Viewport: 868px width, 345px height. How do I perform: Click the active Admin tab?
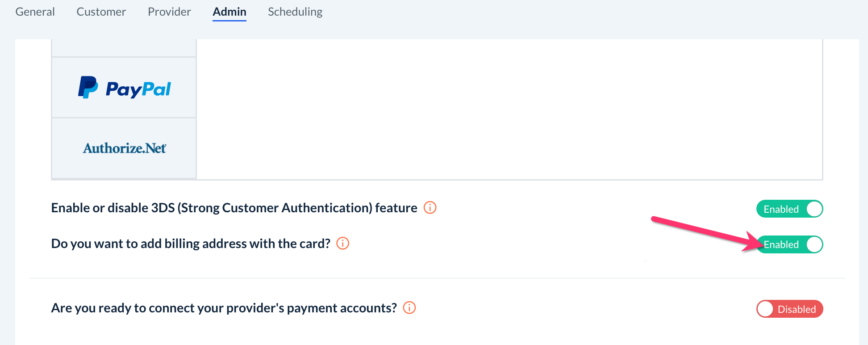pos(230,12)
